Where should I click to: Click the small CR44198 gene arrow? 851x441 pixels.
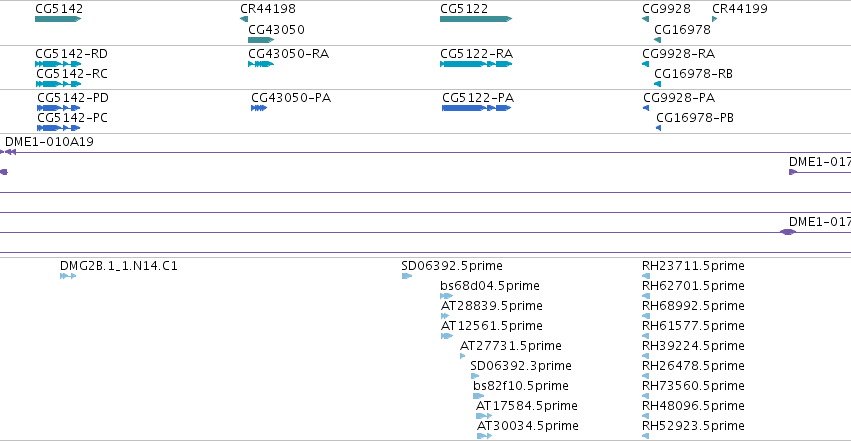(244, 19)
